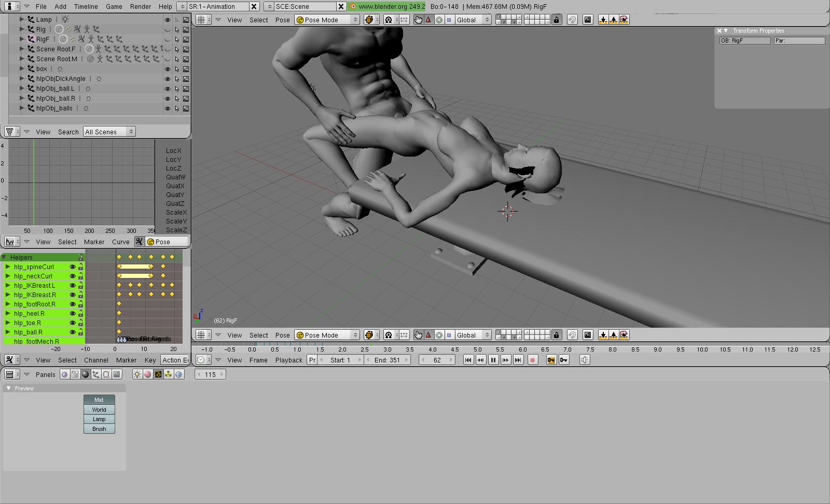Image resolution: width=830 pixels, height=504 pixels.
Task: Click the Mat button in the Preview panel
Action: click(99, 400)
